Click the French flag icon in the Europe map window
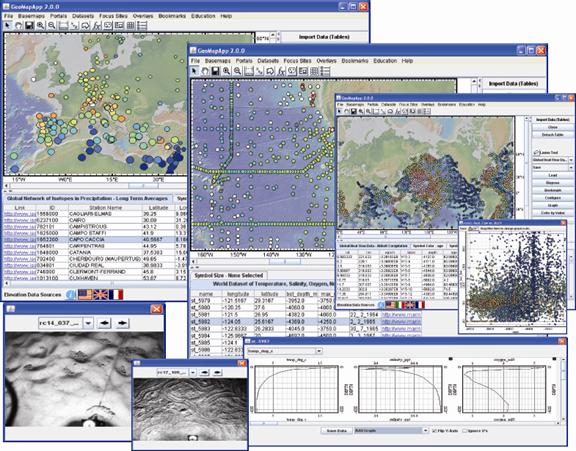The image size is (576, 451). [x=116, y=295]
